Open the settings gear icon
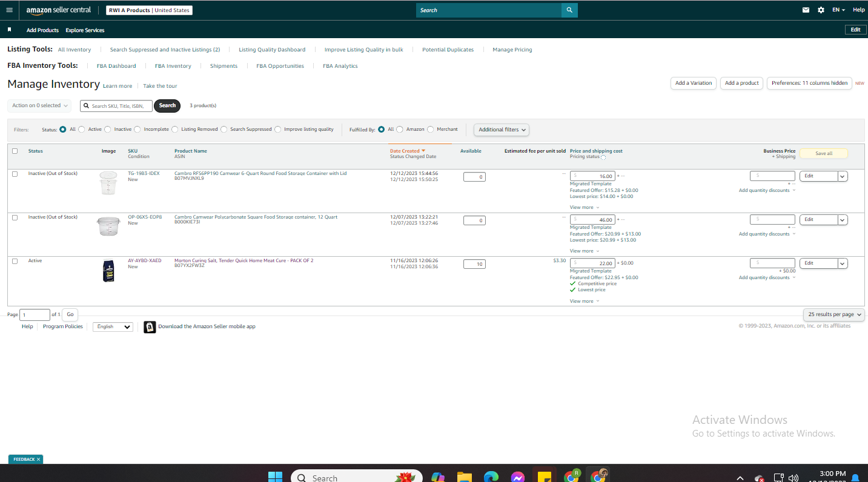The image size is (868, 482). 821,10
